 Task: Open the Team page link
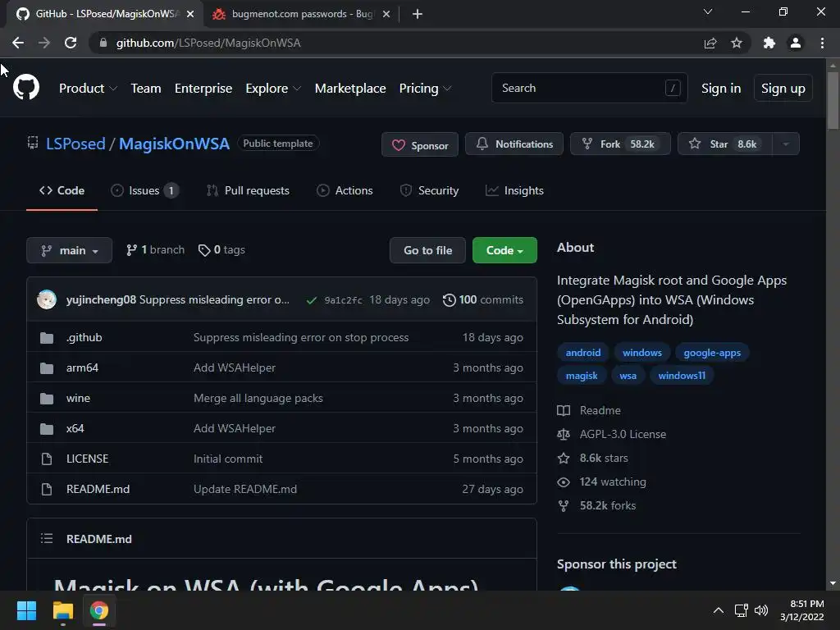146,89
